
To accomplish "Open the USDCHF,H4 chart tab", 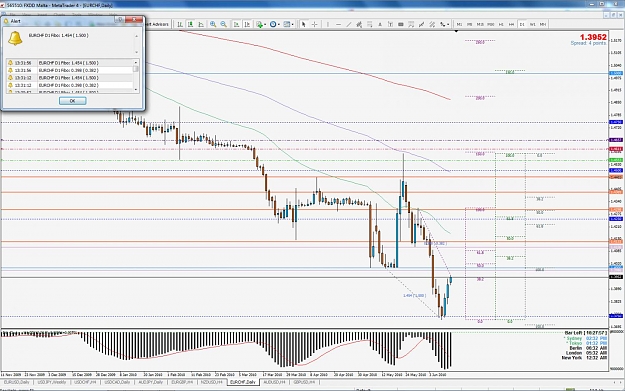I will pos(85,382).
